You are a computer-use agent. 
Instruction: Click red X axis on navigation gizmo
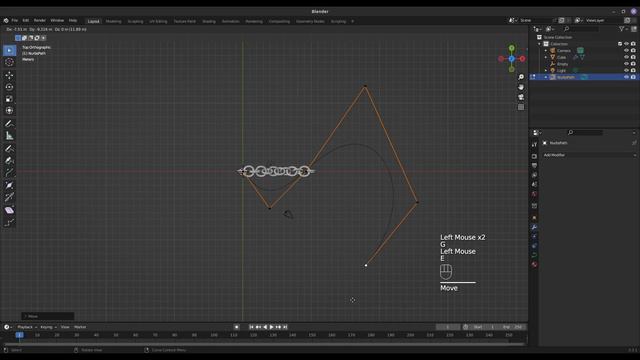pos(522,59)
